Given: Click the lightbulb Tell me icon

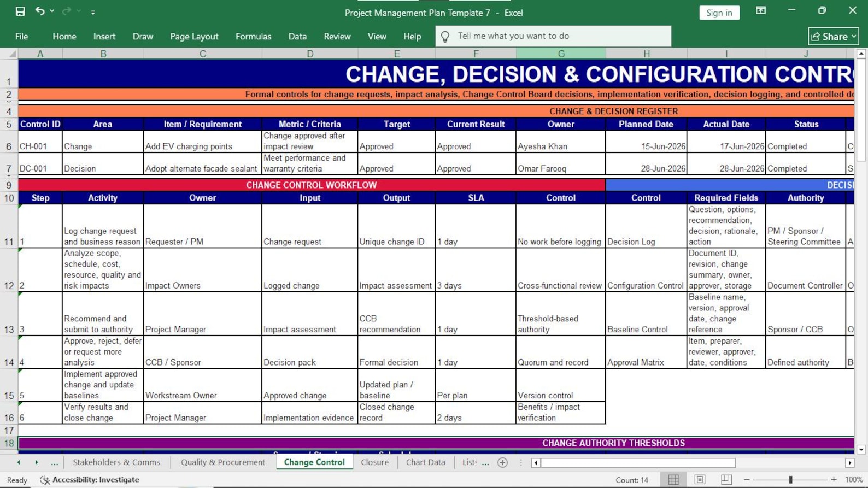Looking at the screenshot, I should pyautogui.click(x=445, y=37).
